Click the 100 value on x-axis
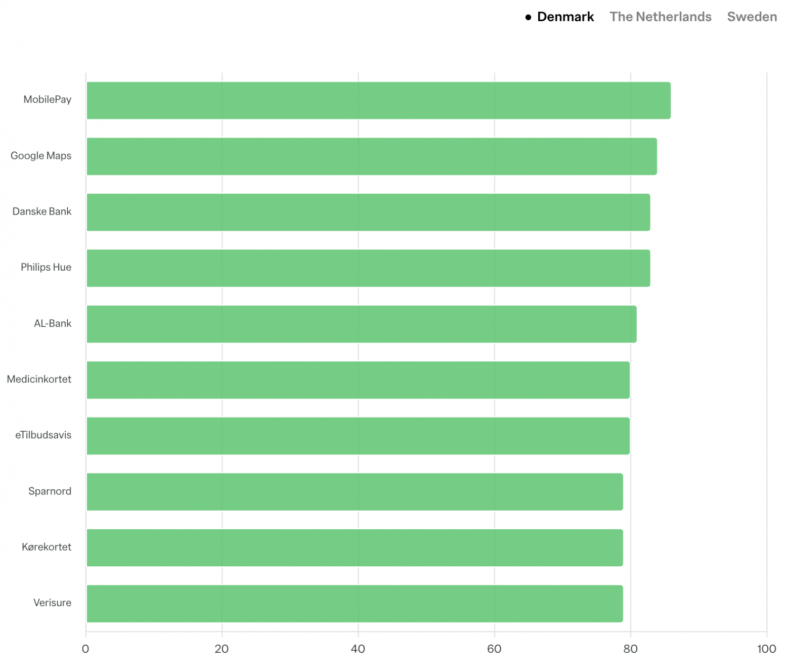This screenshot has height=672, width=789. pyautogui.click(x=766, y=649)
